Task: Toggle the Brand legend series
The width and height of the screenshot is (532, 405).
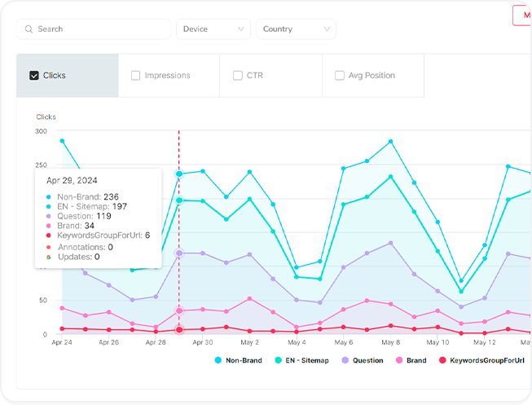Action: pyautogui.click(x=410, y=360)
